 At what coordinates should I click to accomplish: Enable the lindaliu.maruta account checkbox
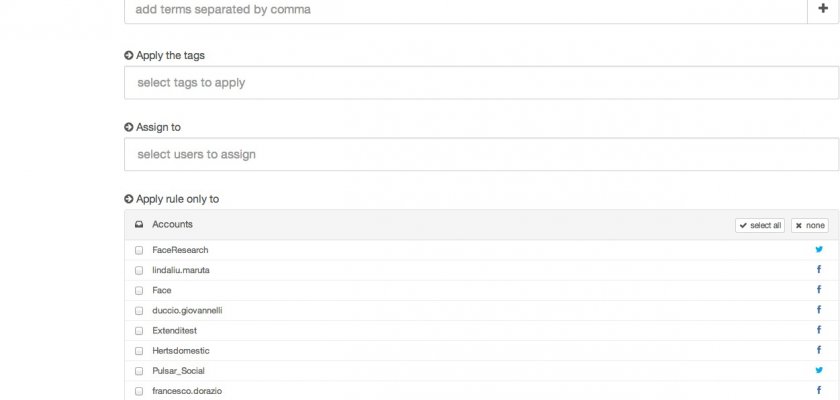pyautogui.click(x=139, y=270)
